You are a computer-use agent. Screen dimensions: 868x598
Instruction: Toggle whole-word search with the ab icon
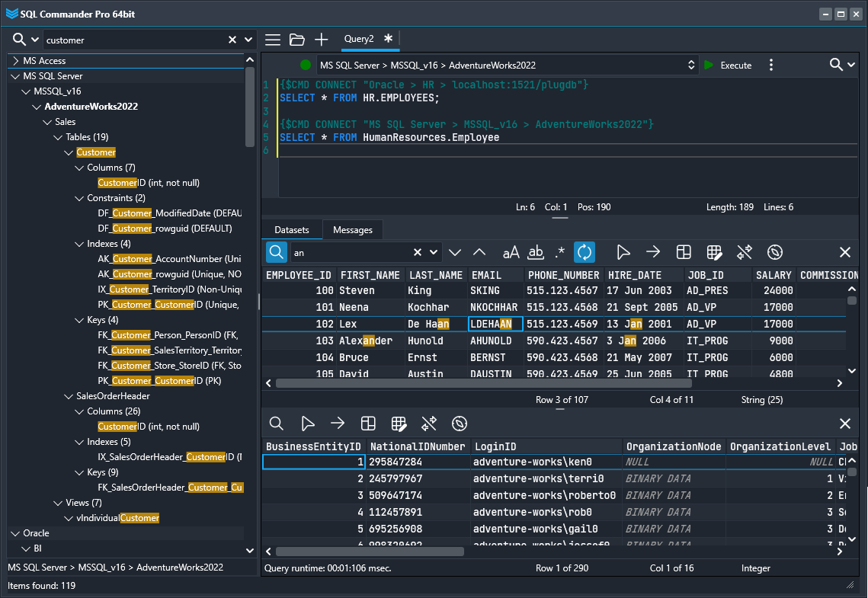535,252
